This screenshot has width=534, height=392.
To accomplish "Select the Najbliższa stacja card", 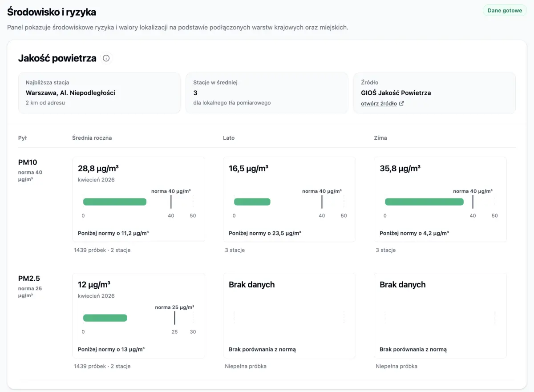I will click(x=99, y=93).
